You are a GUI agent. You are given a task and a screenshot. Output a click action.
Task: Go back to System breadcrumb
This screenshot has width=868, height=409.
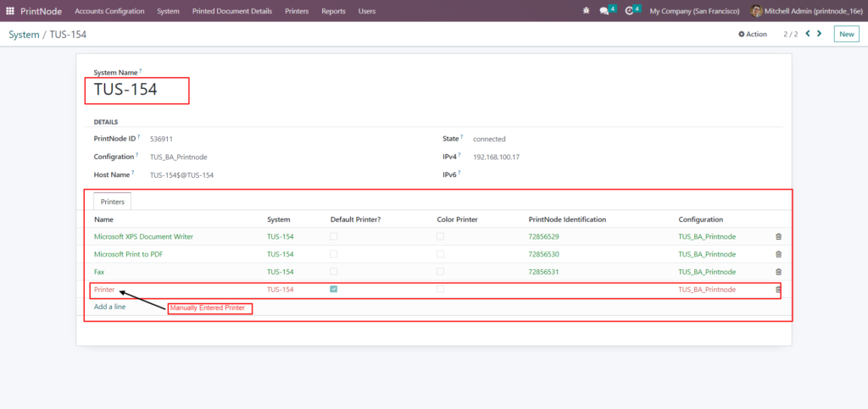click(x=24, y=35)
